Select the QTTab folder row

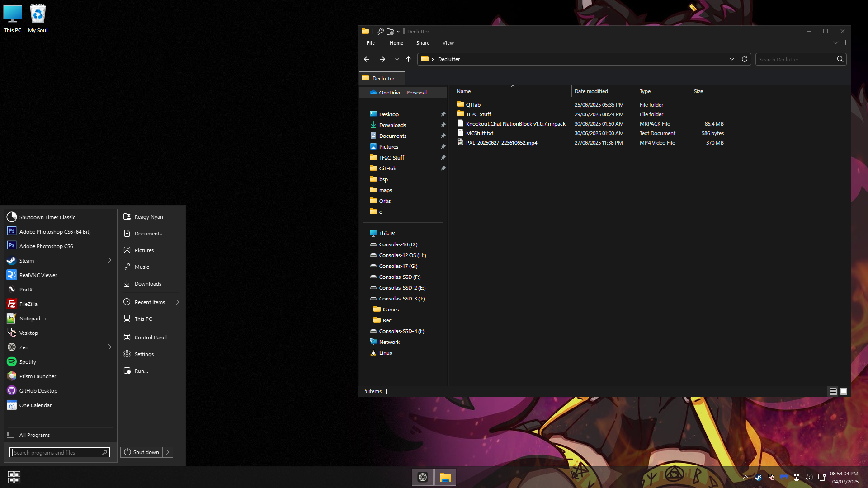590,105
